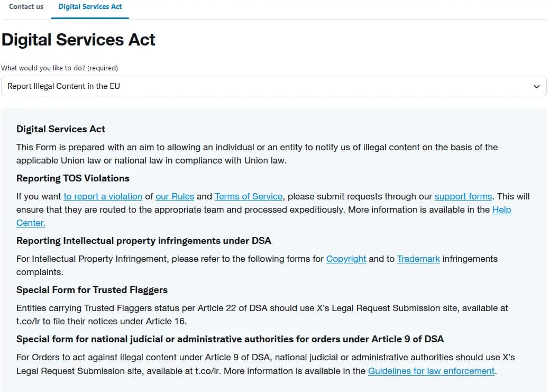Open the Trademark infringement link

(418, 259)
